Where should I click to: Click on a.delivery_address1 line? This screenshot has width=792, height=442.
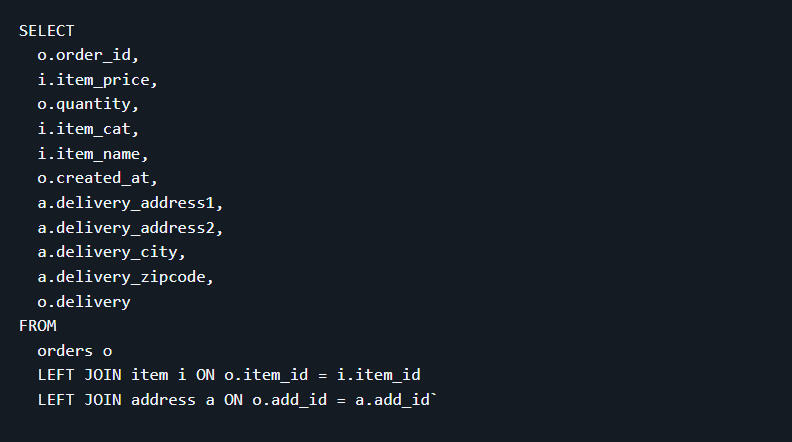[130, 203]
